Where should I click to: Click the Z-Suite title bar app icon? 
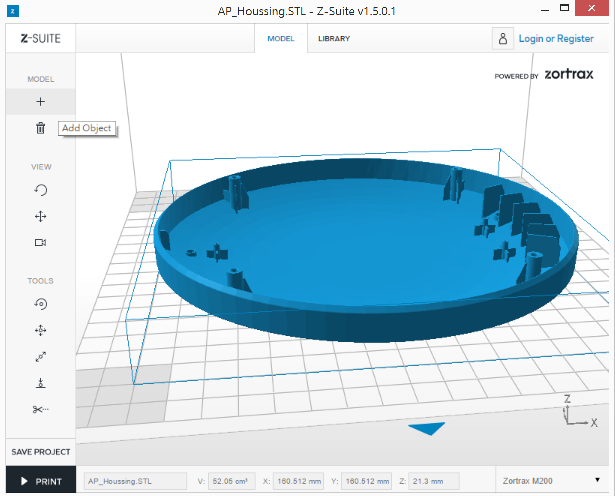point(13,11)
